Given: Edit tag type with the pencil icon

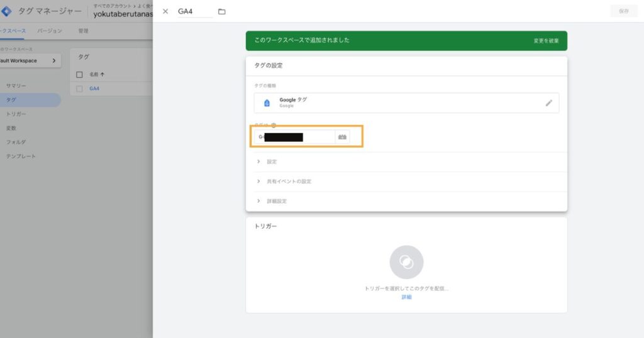Looking at the screenshot, I should tap(548, 103).
